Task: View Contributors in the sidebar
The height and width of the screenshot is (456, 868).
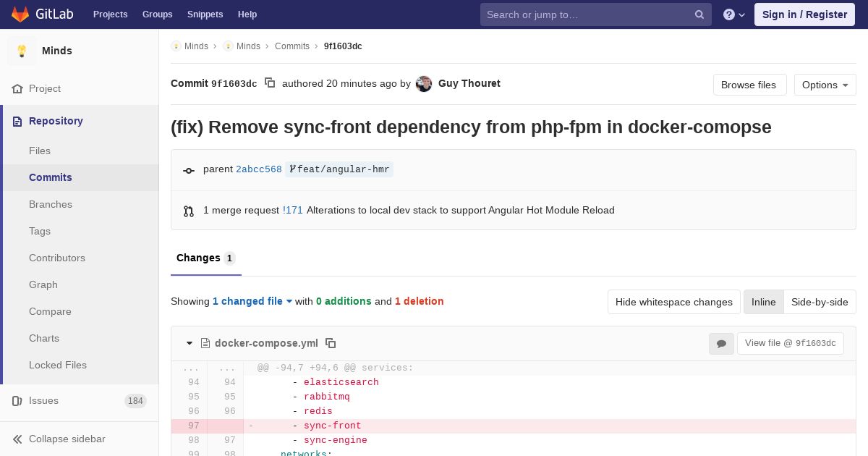Action: point(57,258)
